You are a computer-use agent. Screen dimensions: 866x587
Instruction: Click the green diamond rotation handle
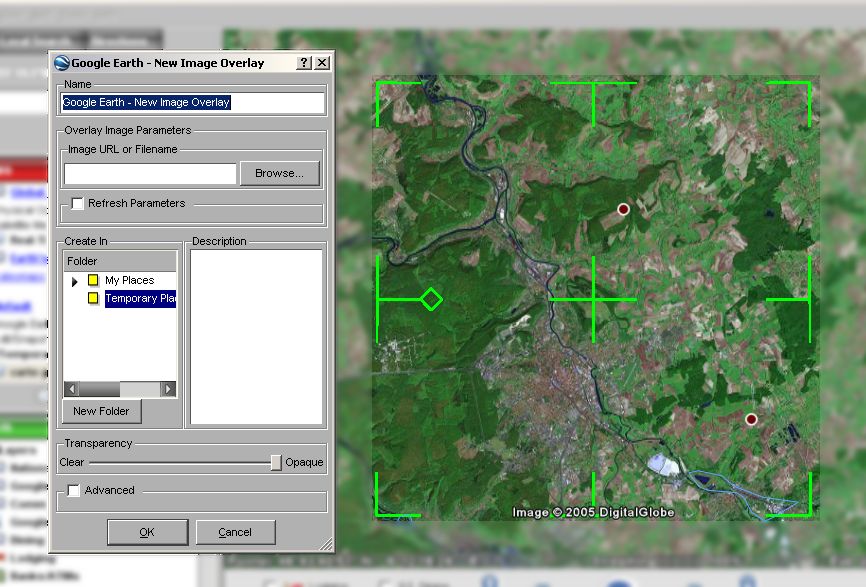tap(431, 299)
